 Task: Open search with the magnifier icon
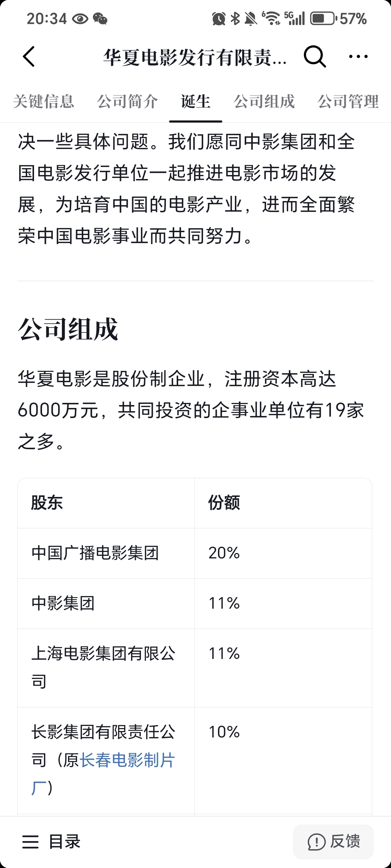pos(315,56)
